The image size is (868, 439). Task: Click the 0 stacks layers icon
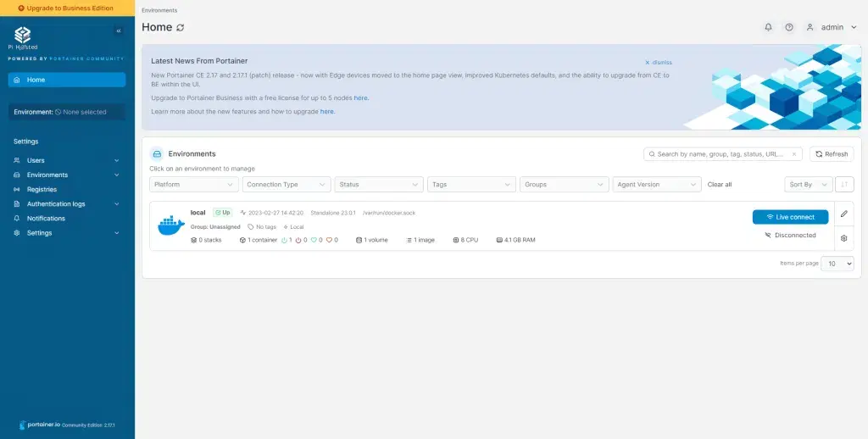pyautogui.click(x=194, y=240)
